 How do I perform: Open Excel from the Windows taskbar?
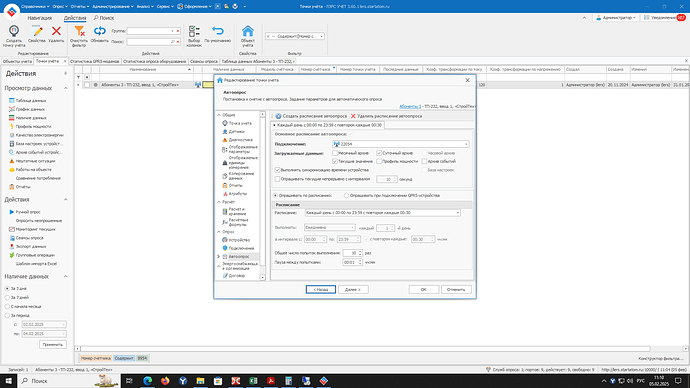[x=253, y=381]
